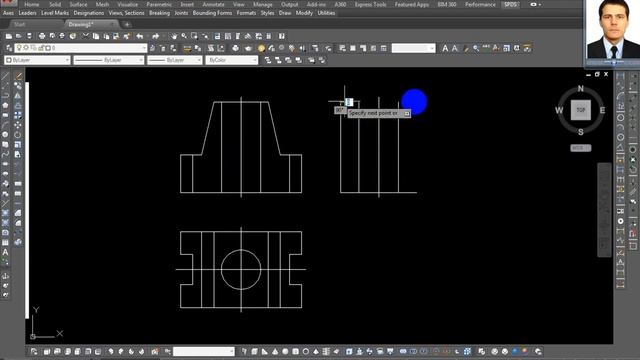Image resolution: width=640 pixels, height=360 pixels.
Task: Select the Drawing1* file tab
Action: (81, 24)
